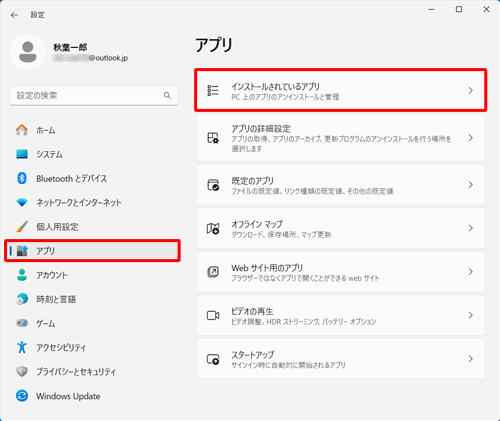Expand スタートアップ chevron arrow

tap(471, 359)
